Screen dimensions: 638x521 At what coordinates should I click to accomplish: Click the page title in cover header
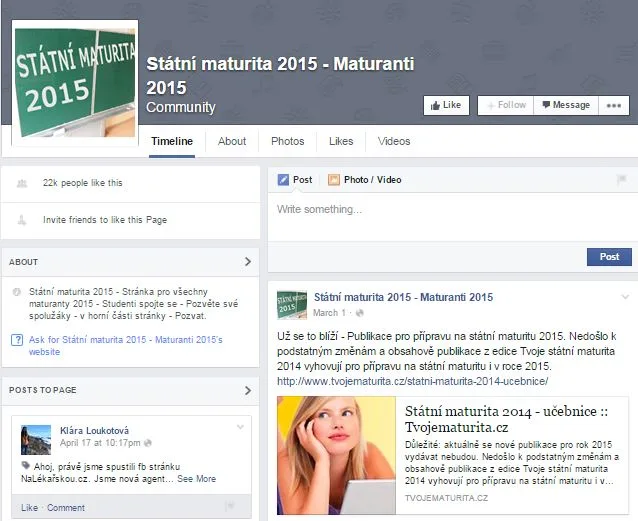280,76
